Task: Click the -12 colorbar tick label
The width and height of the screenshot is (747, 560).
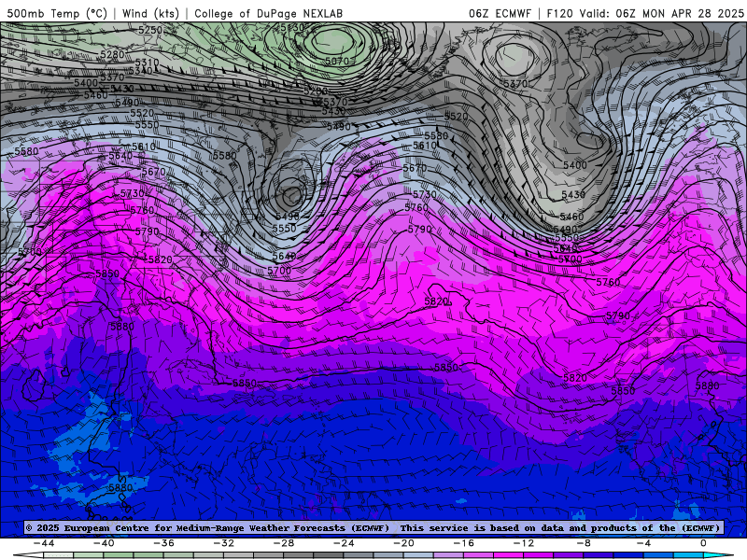Action: click(524, 543)
